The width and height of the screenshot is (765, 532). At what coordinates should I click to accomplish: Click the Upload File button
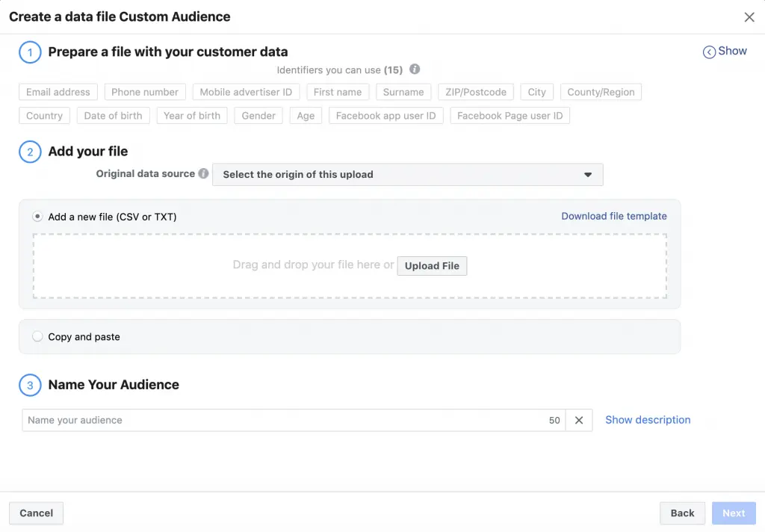(432, 265)
